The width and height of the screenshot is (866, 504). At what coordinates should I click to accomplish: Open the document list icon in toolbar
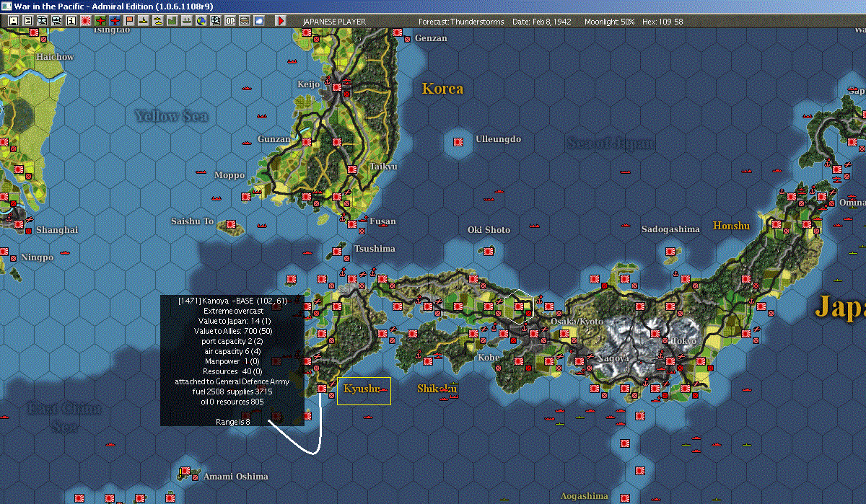tap(27, 21)
